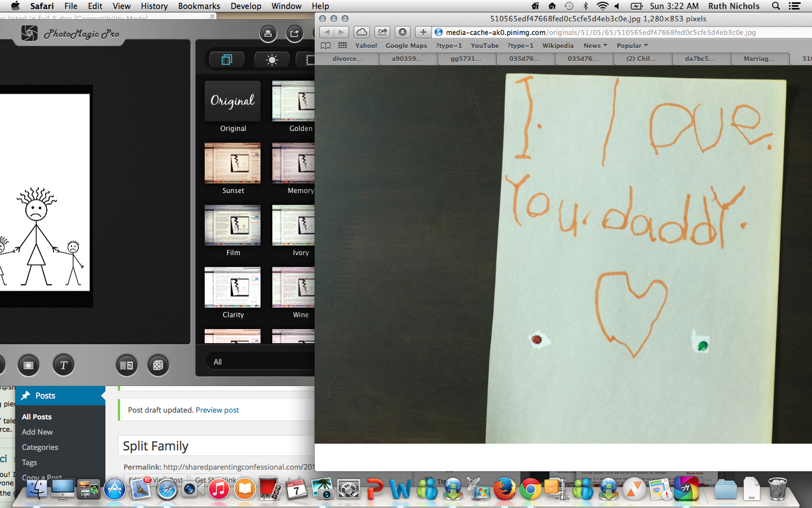
Task: Toggle the before/after FX compare button
Action: [x=127, y=365]
